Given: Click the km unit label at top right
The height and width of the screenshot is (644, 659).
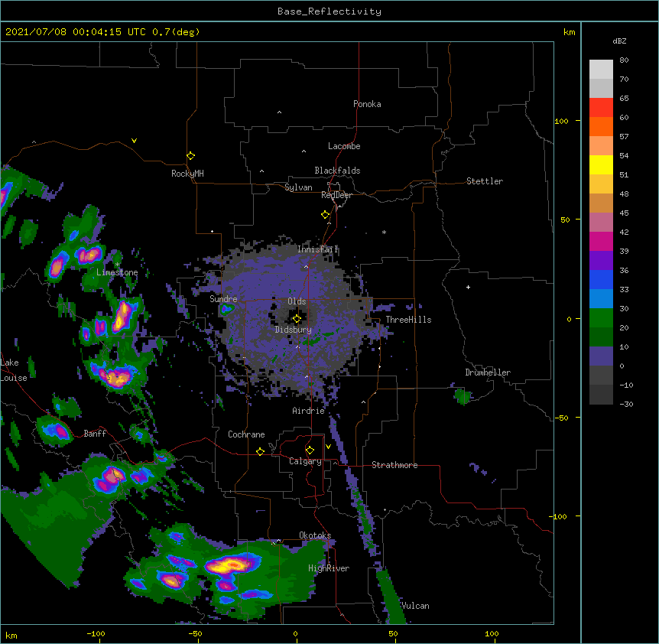Looking at the screenshot, I should [569, 32].
